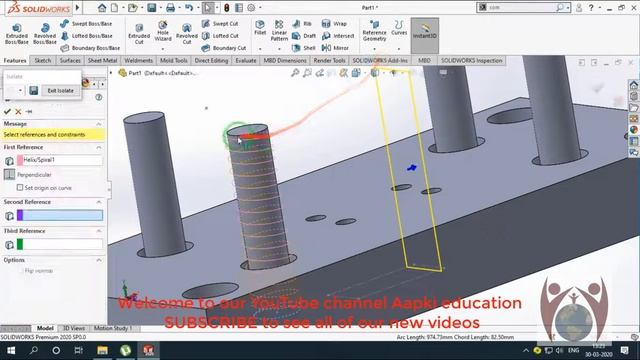Viewport: 640px width, 360px height.
Task: Collapse the Third Reference section
Action: (99, 231)
